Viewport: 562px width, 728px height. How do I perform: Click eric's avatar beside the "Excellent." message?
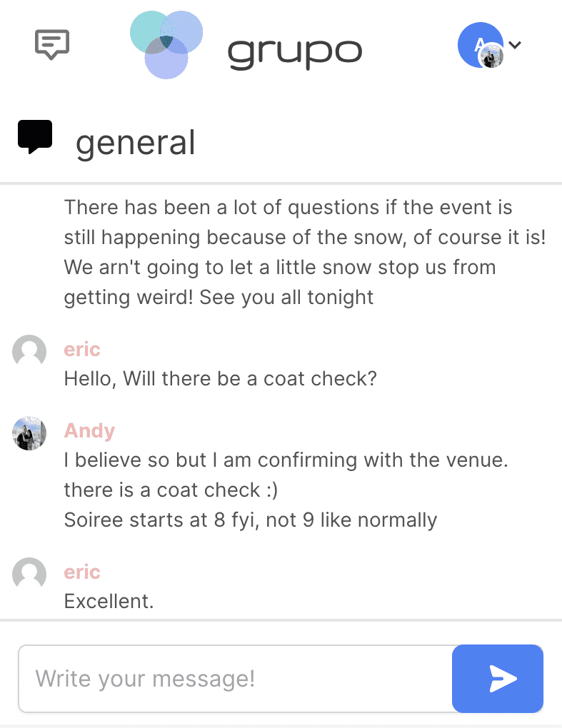(x=29, y=575)
